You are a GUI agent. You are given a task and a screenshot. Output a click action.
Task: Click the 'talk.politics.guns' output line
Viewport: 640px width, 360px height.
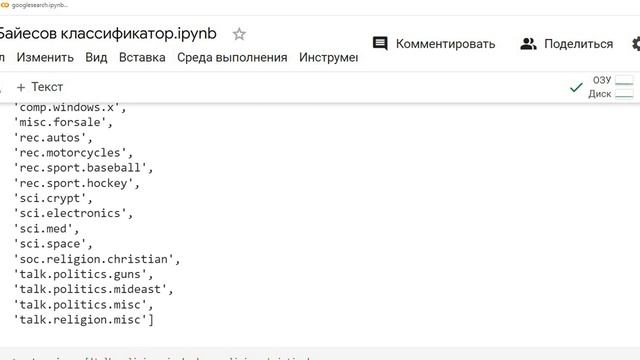[83, 274]
